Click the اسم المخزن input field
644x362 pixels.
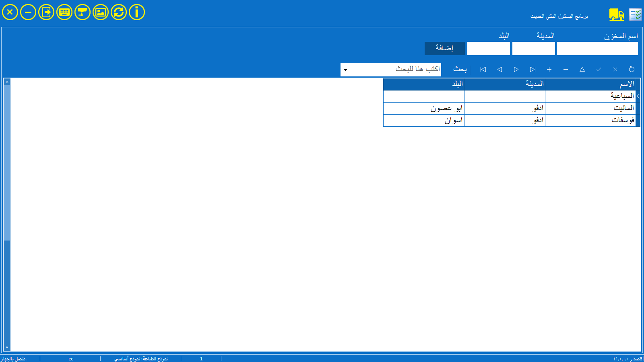597,49
